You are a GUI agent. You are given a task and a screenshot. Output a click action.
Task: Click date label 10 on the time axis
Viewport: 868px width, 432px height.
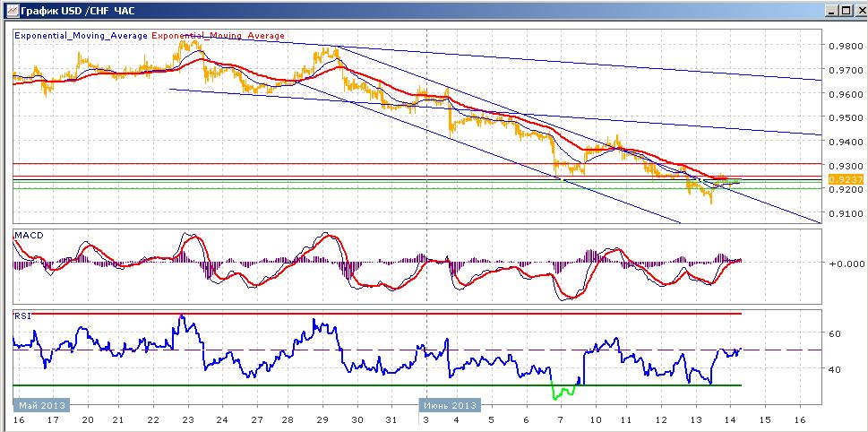tap(595, 419)
